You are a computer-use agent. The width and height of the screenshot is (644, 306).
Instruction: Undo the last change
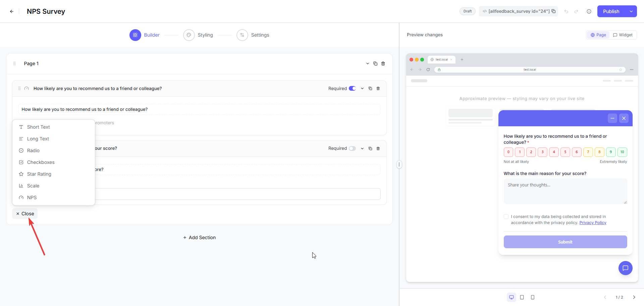566,11
